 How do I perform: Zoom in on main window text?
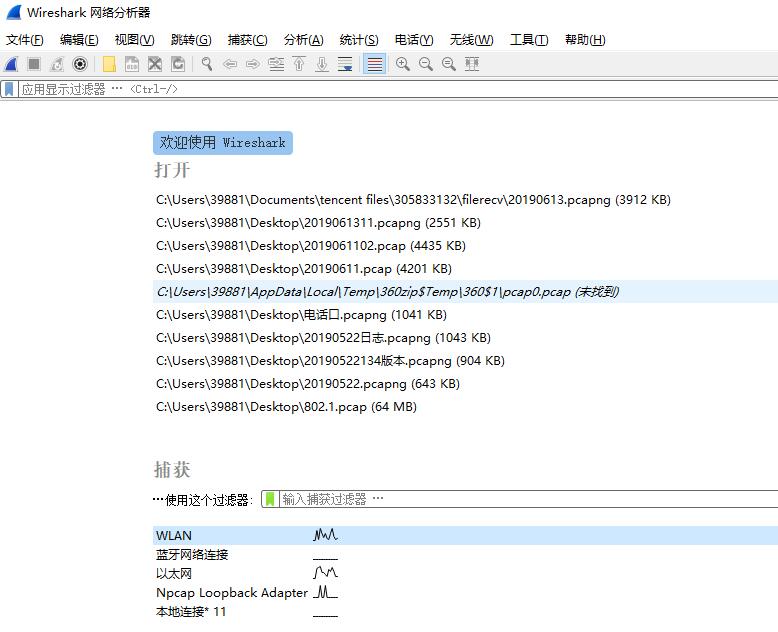tap(402, 64)
